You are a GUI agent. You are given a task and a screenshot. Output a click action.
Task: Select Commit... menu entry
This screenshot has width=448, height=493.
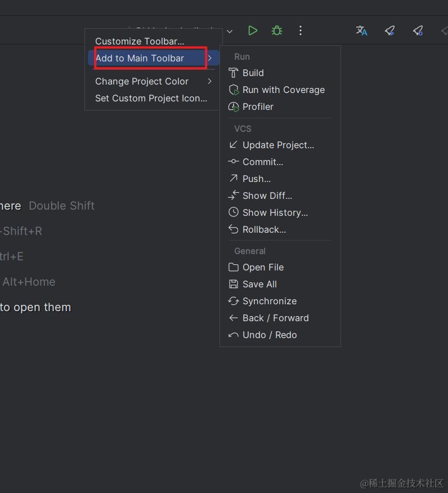pos(280,162)
